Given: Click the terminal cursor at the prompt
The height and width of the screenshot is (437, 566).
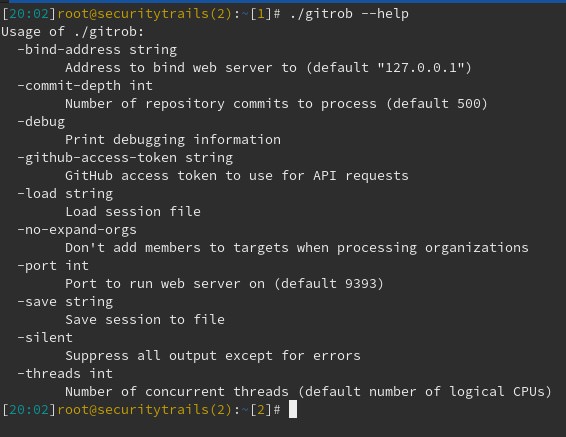Looking at the screenshot, I should (x=293, y=409).
